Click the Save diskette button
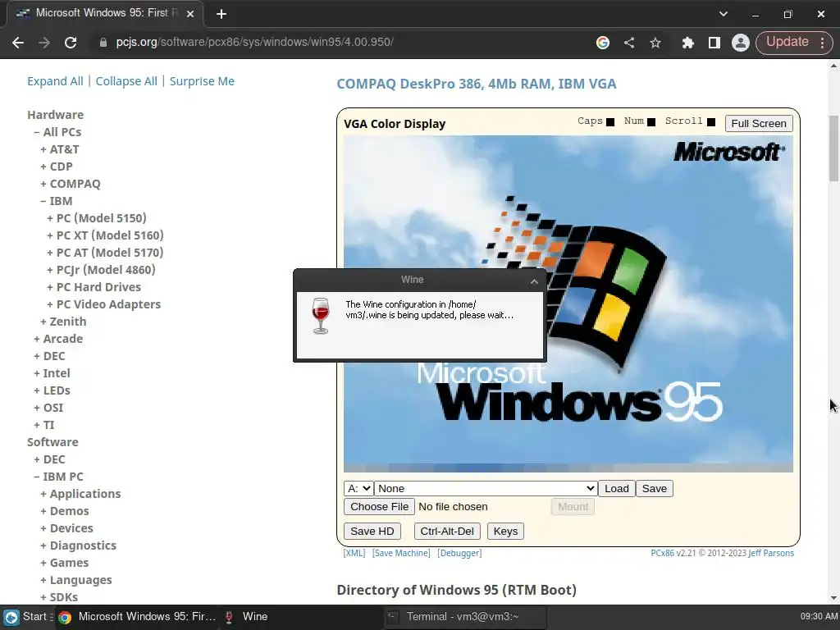This screenshot has width=840, height=630. (x=654, y=489)
